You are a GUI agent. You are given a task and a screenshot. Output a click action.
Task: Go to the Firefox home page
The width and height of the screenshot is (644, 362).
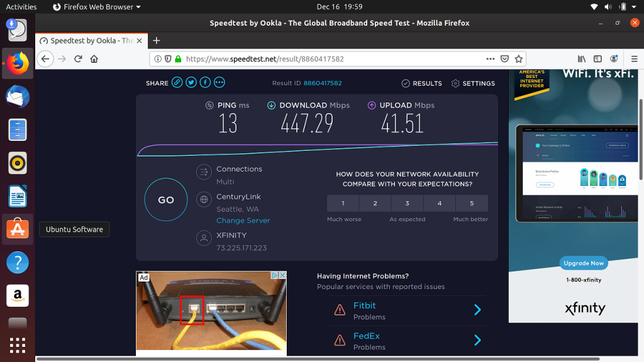tap(94, 59)
